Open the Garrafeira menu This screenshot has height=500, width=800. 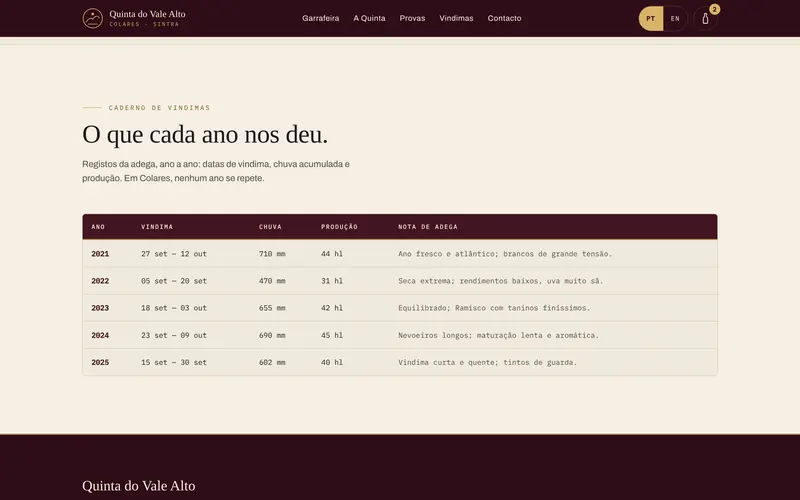click(x=320, y=18)
